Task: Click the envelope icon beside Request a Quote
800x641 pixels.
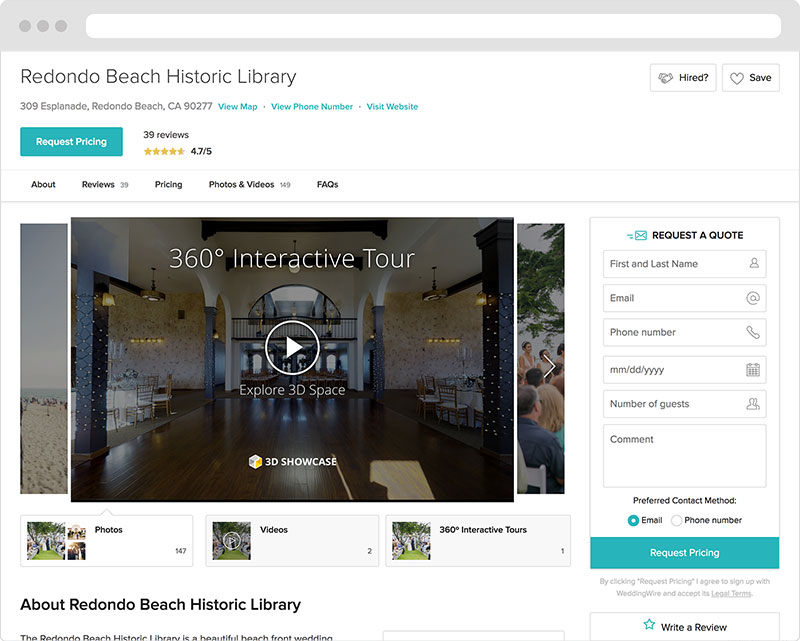Action: (x=637, y=235)
